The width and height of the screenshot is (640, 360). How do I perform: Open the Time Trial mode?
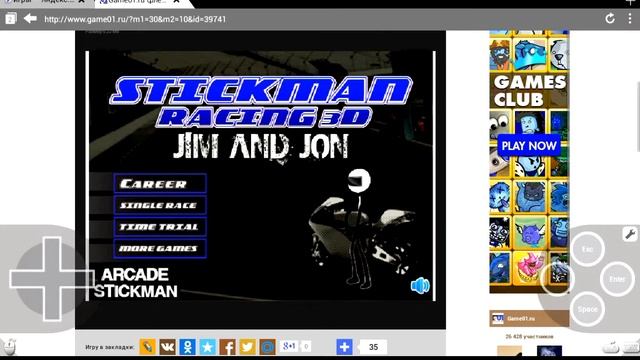[x=160, y=227]
